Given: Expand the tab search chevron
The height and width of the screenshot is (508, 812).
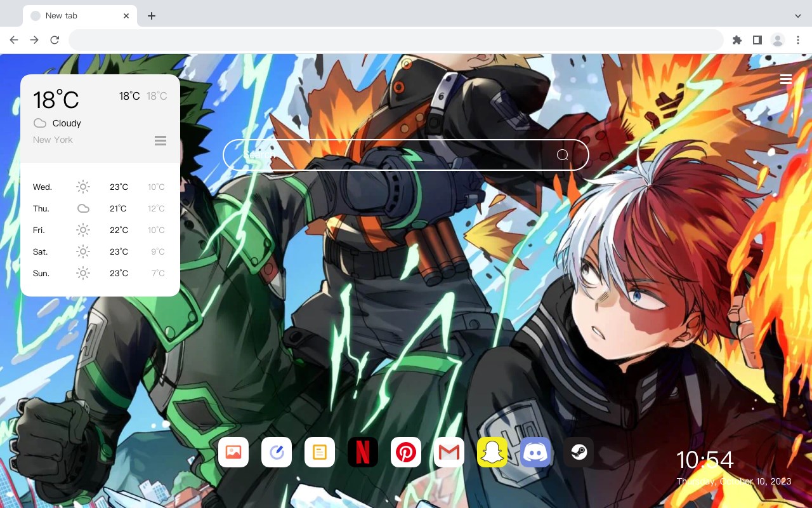Looking at the screenshot, I should click(798, 16).
